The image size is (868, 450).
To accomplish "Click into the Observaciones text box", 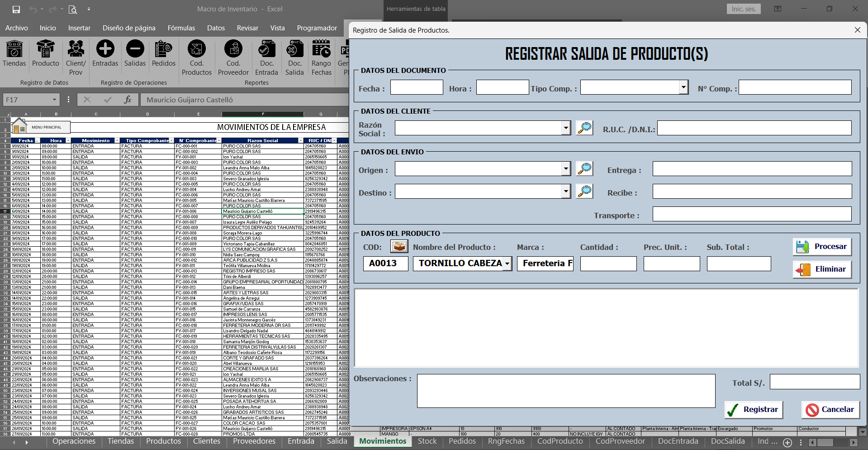I will click(566, 391).
